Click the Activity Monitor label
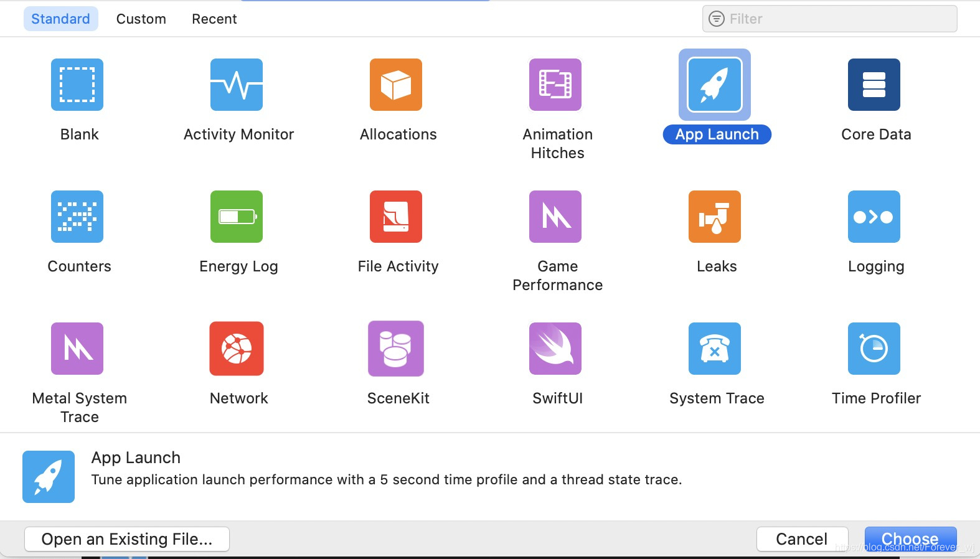The image size is (980, 559). (238, 134)
